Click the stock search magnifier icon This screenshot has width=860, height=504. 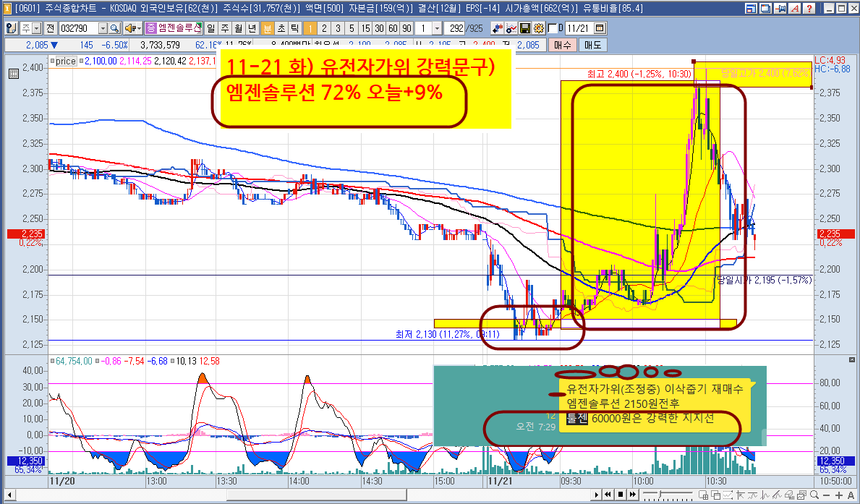tap(114, 28)
